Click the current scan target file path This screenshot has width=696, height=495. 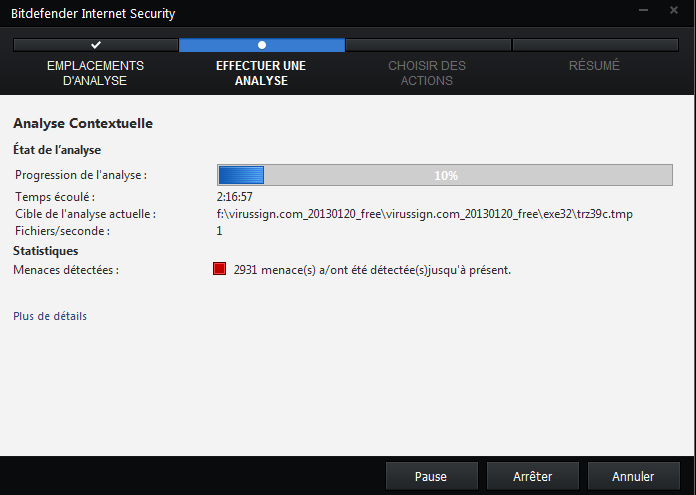425,214
